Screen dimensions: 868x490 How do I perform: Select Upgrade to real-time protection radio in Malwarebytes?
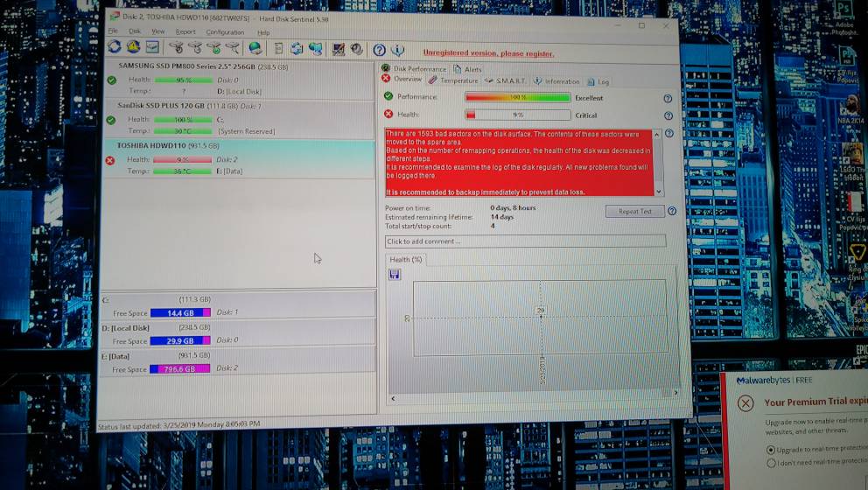771,450
